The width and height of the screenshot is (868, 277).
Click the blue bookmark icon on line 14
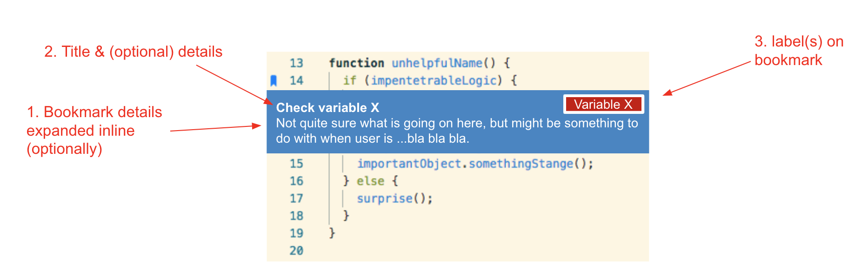pos(274,79)
